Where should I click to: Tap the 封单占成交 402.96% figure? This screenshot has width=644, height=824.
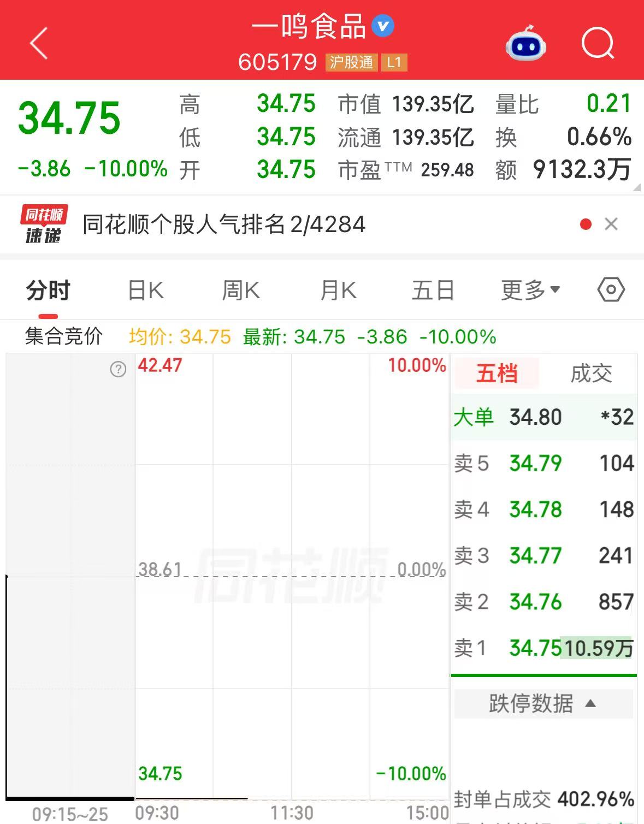pyautogui.click(x=543, y=799)
